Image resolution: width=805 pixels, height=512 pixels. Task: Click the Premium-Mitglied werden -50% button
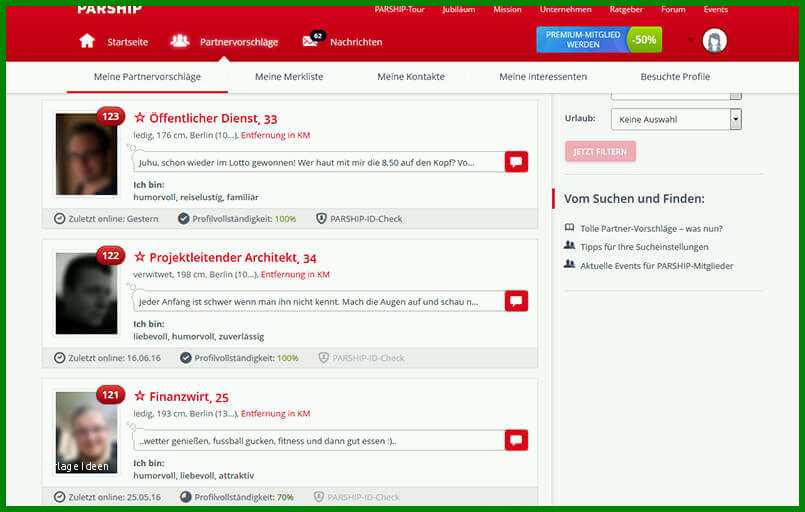point(599,40)
